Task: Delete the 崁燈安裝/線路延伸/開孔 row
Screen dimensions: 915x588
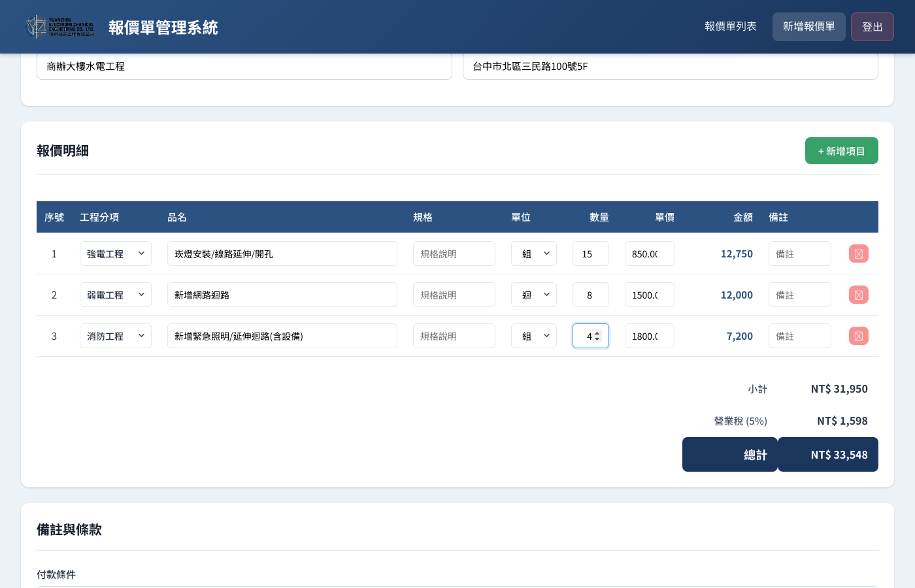Action: point(858,253)
